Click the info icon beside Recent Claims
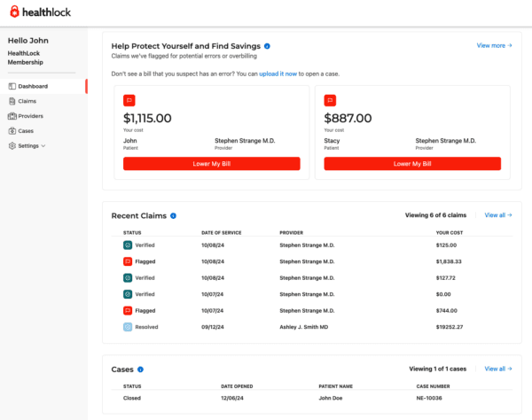Viewport: 532px width, 420px height. 173,215
